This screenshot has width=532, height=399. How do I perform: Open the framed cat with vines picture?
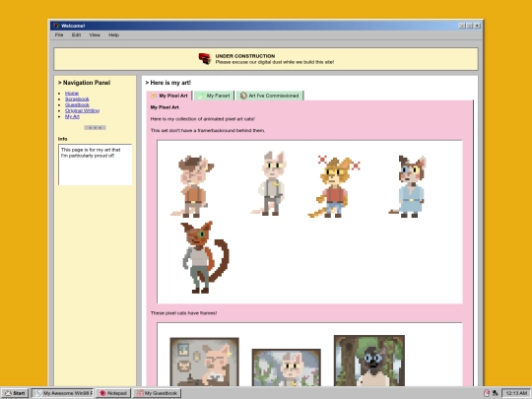pyautogui.click(x=287, y=367)
